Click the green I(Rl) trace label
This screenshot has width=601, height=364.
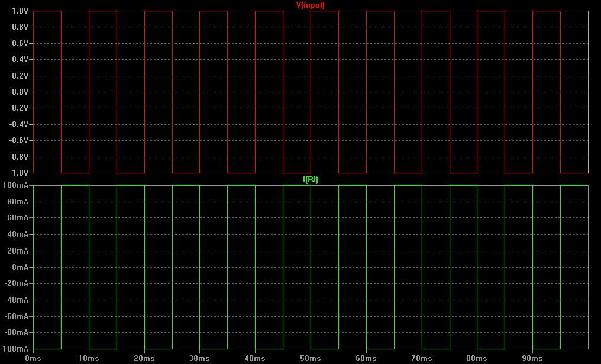click(x=311, y=180)
